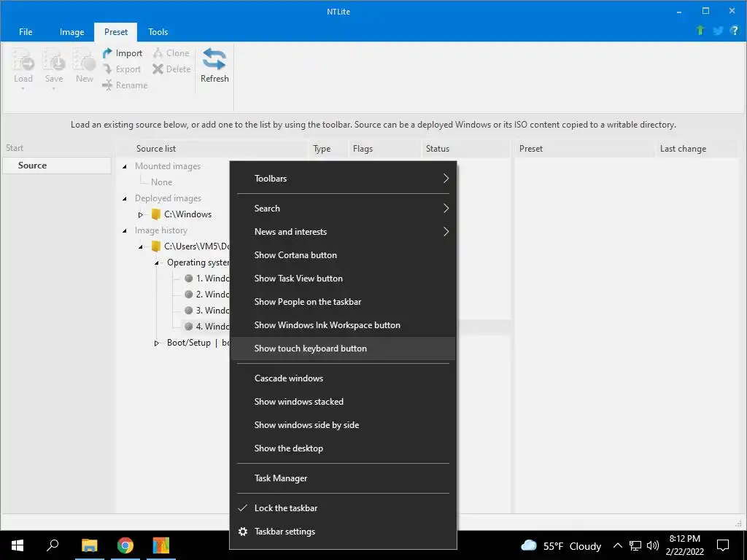Open the Toolbars submenu

343,179
